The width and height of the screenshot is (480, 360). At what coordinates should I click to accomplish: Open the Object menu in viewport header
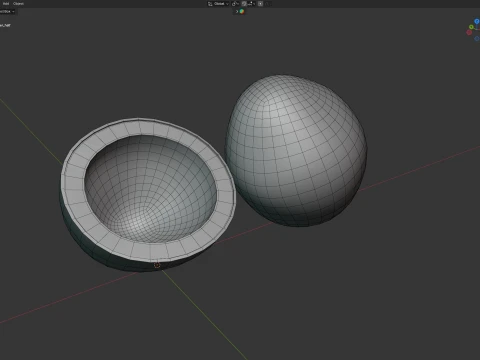click(18, 4)
